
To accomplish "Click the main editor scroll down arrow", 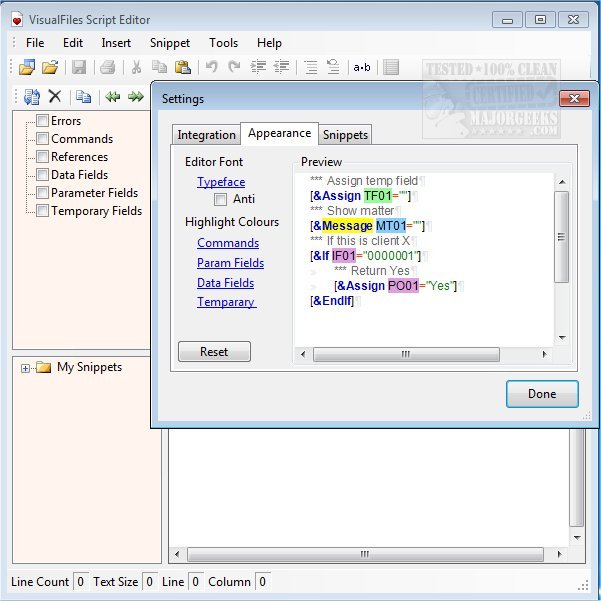I will pyautogui.click(x=577, y=538).
